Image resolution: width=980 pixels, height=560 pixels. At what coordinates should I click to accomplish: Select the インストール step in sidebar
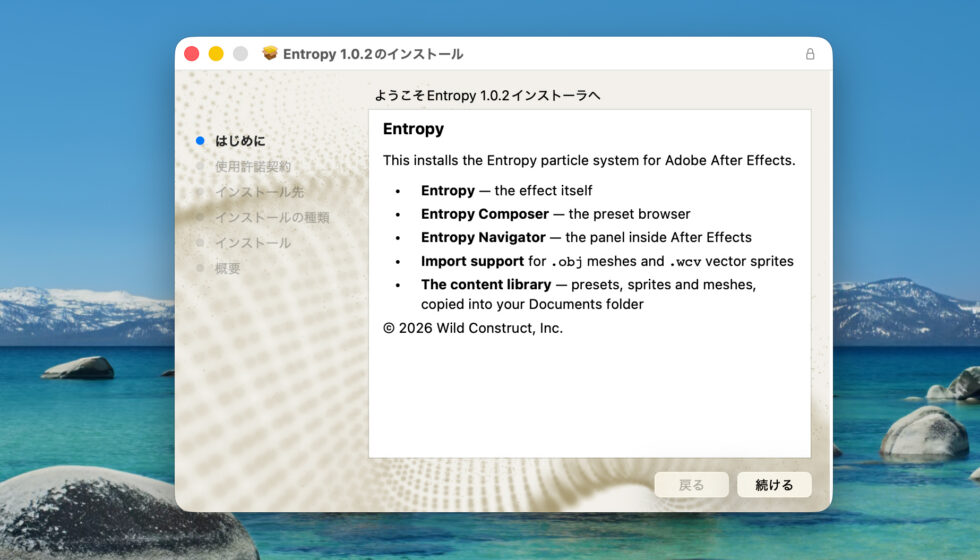252,242
